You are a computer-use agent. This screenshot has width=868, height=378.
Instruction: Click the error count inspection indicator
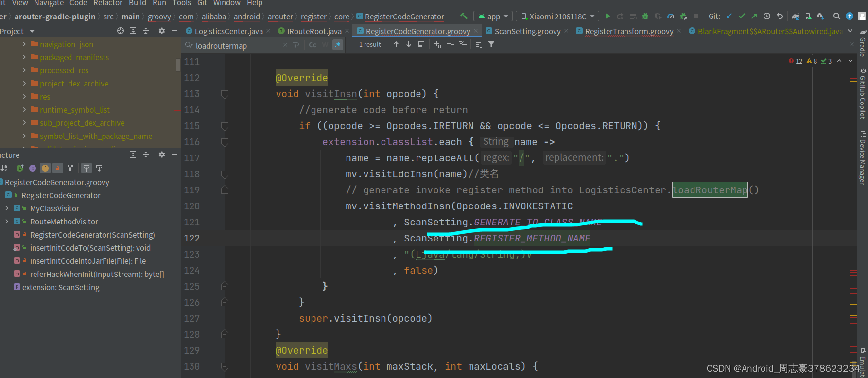pyautogui.click(x=795, y=61)
